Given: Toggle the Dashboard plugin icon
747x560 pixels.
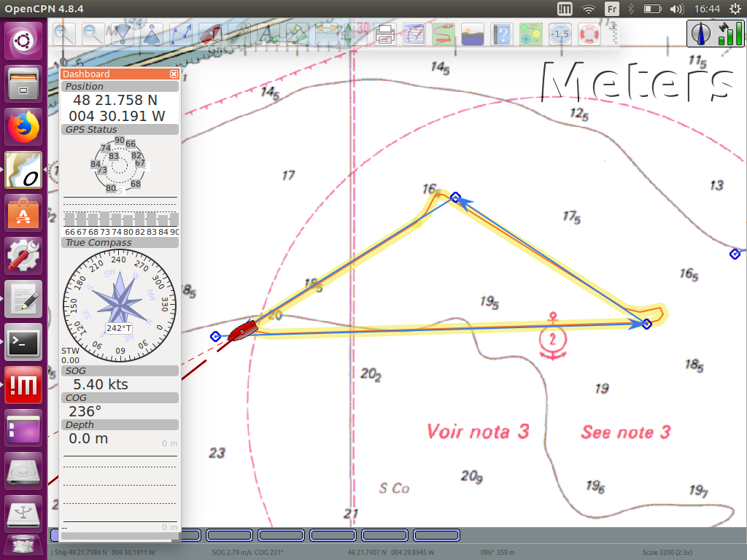Looking at the screenshot, I should [530, 34].
